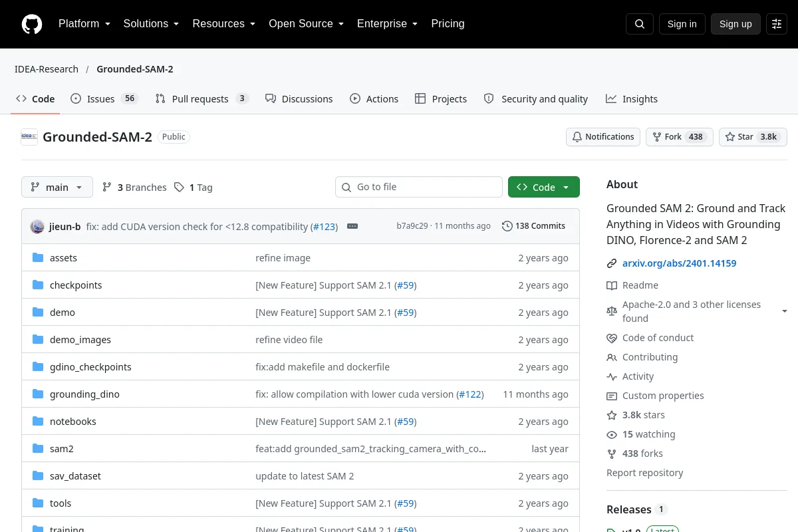Open the Pricing page
The image size is (798, 532).
point(448,24)
